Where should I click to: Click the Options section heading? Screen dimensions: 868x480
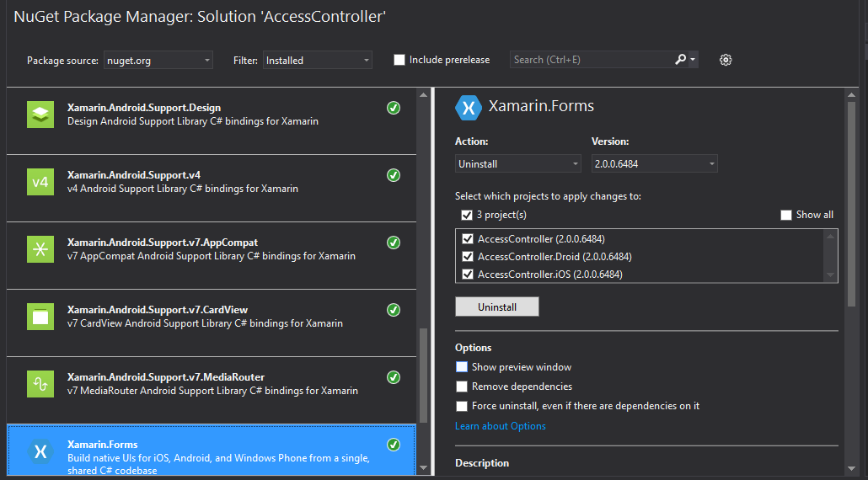click(474, 348)
